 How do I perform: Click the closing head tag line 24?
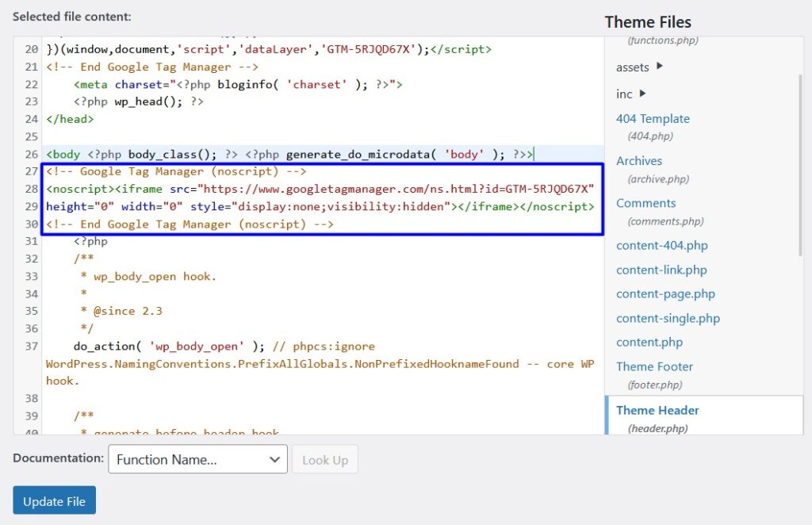coord(70,119)
